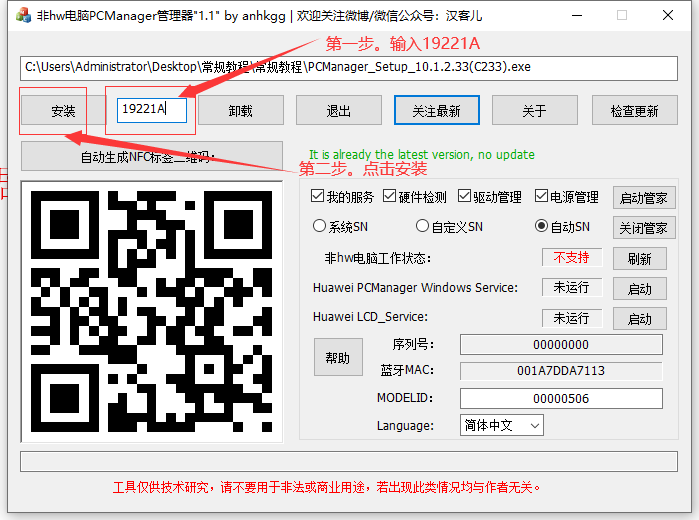The width and height of the screenshot is (699, 520).
Task: Click the red disclaimer text 工具仅供技术研究
Action: (x=326, y=487)
